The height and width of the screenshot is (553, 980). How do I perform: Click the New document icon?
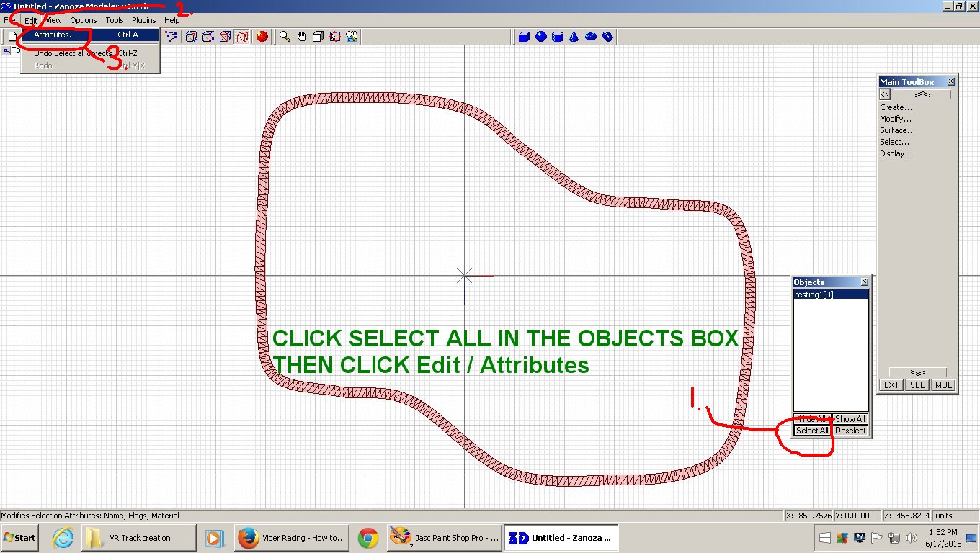click(x=12, y=36)
